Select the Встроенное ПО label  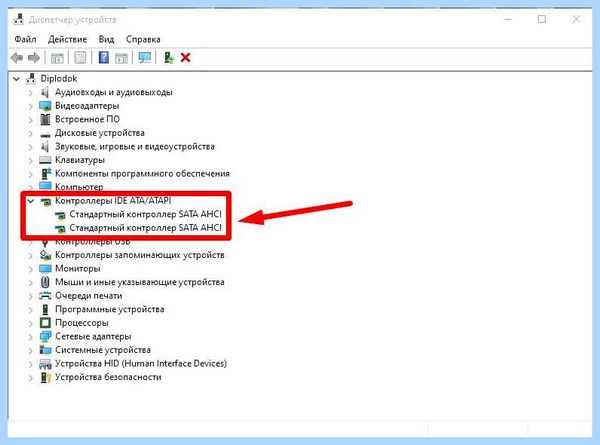87,119
